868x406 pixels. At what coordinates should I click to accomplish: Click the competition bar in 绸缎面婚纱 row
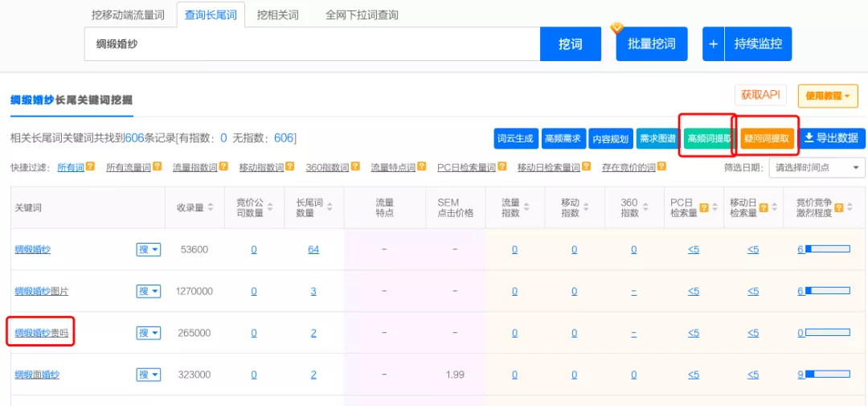click(x=827, y=375)
